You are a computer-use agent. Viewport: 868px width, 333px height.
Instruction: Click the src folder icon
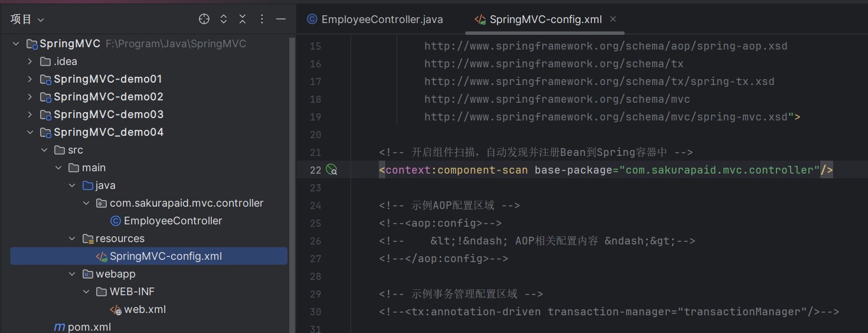point(60,150)
